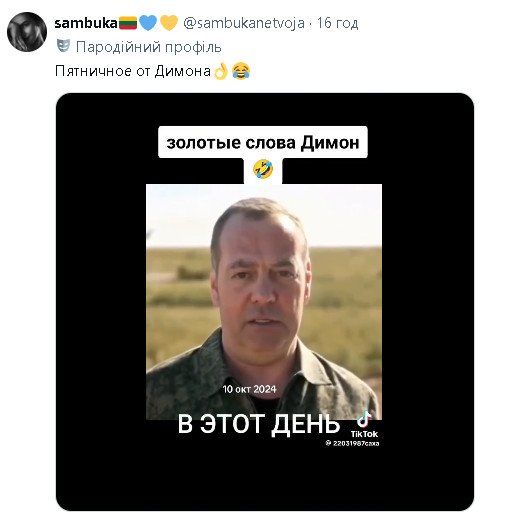This screenshot has height=521, width=506.
Task: Click the blue heart emoji in the name
Action: (x=148, y=23)
